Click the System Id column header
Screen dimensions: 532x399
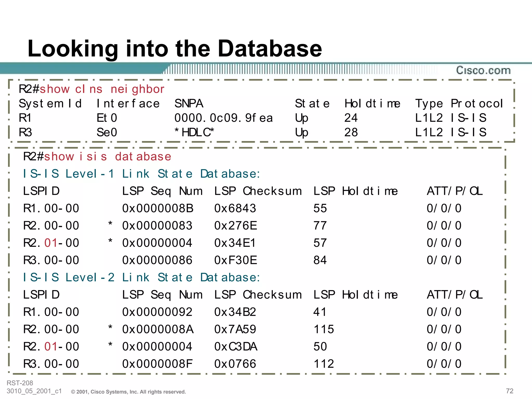(50, 104)
